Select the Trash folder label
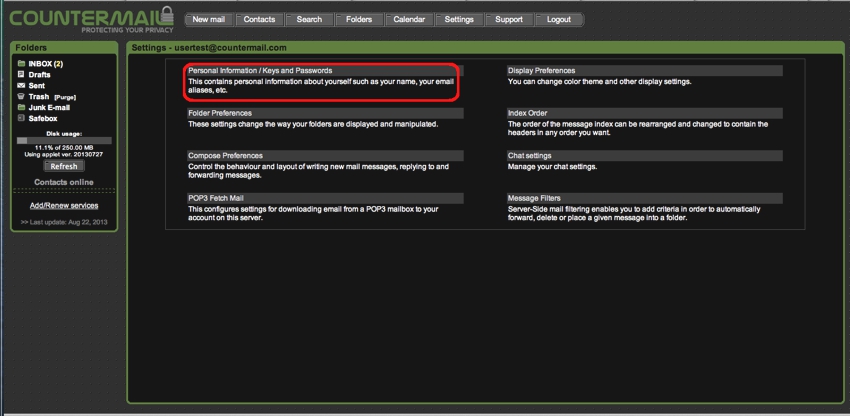This screenshot has height=416, width=850. point(39,97)
